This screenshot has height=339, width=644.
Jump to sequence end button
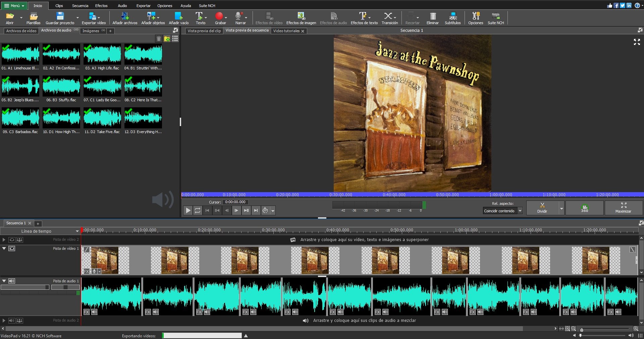(x=256, y=210)
